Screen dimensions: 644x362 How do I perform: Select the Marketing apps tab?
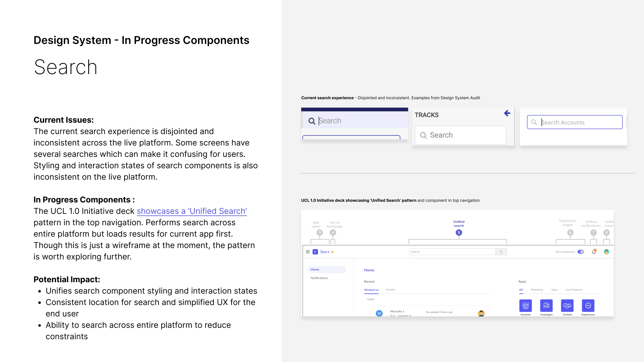coord(536,290)
